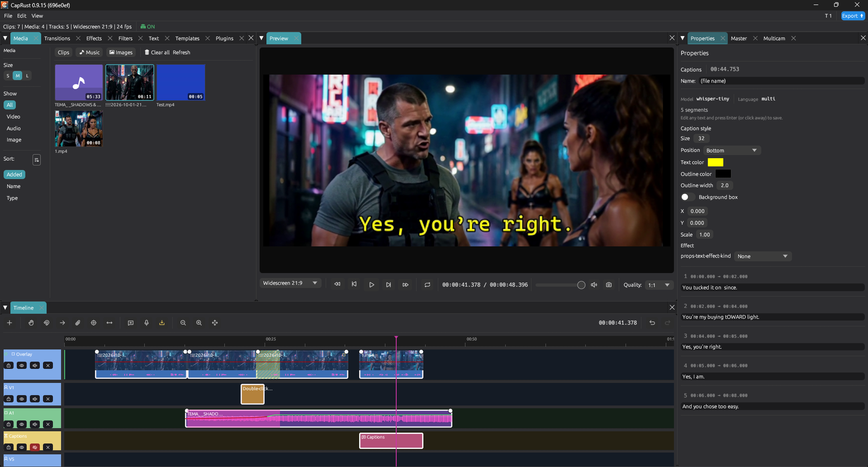Click the right-arrow tool in timeline toolbar
The height and width of the screenshot is (467, 868).
[x=62, y=323]
